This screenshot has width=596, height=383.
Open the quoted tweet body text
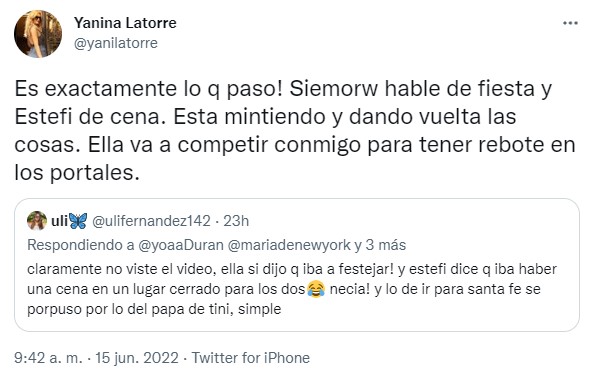292,289
